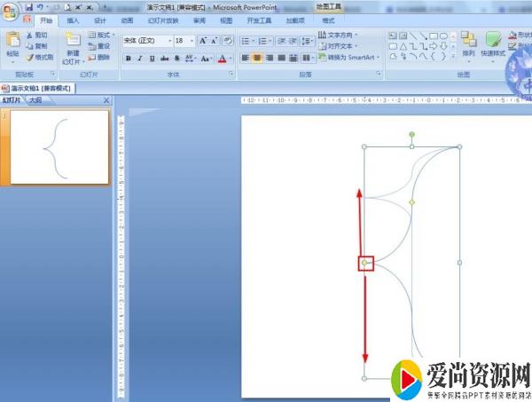Click Convert to SmartArt (转换为 SmartArt) button
The height and width of the screenshot is (402, 532).
click(x=348, y=57)
